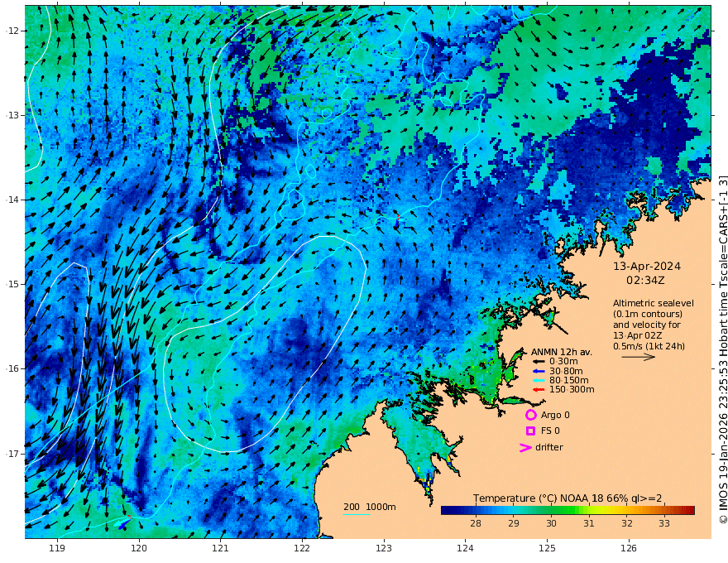This screenshot has height=563, width=728.
Task: Click the longitude axis label '126'
Action: pyautogui.click(x=629, y=548)
